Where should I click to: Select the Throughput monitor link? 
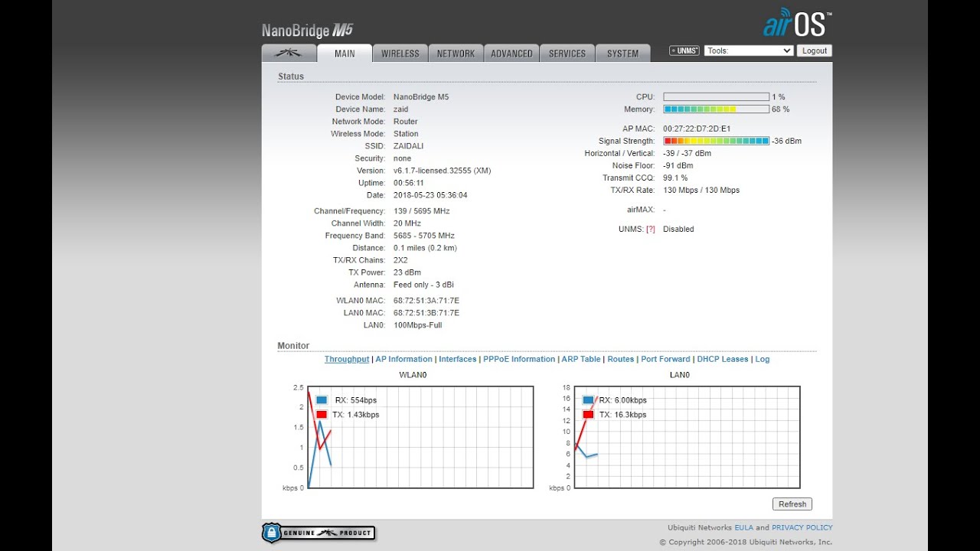point(347,359)
